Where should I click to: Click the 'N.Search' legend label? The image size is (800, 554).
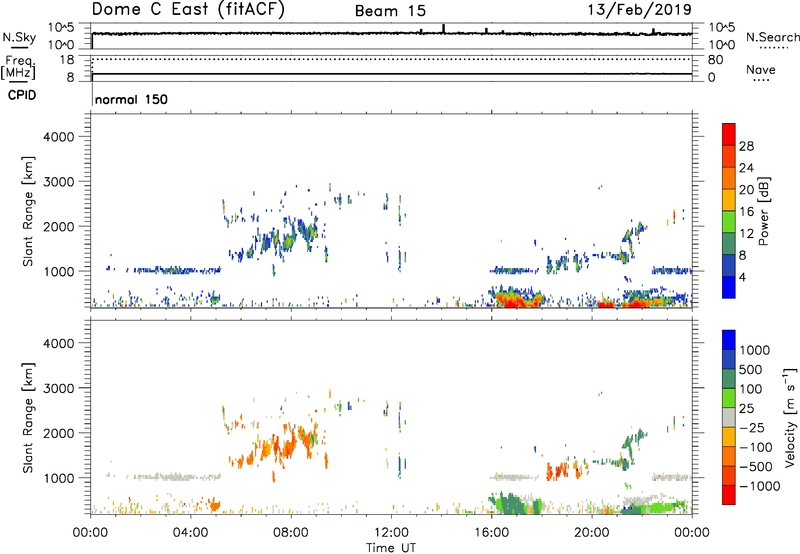click(772, 37)
